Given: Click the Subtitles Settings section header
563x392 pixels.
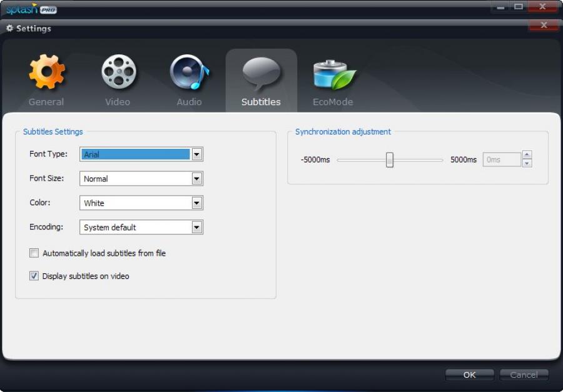Looking at the screenshot, I should (x=53, y=132).
